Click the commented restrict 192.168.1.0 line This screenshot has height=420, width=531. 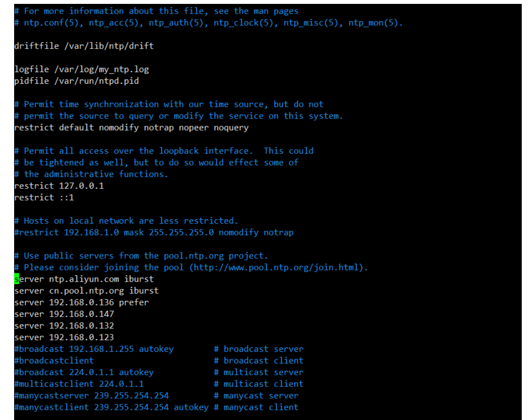coord(154,232)
